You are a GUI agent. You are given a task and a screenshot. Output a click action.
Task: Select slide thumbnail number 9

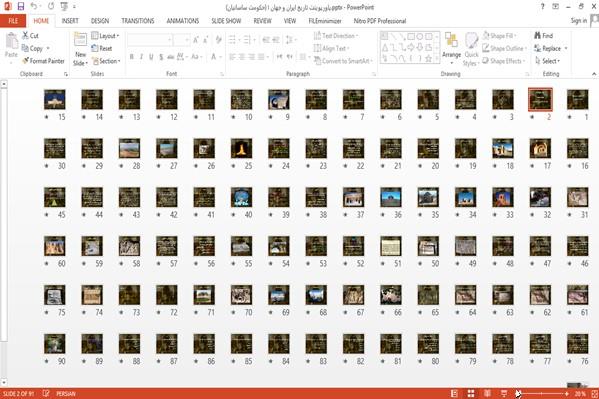(x=279, y=99)
